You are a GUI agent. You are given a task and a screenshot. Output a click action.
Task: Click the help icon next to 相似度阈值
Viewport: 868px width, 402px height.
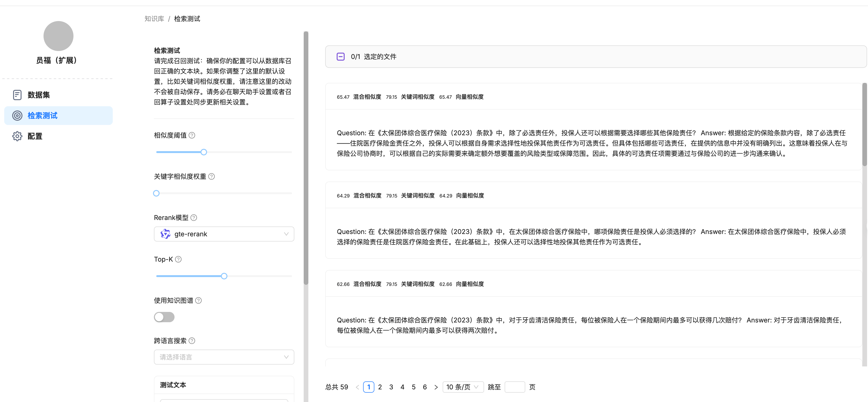tap(192, 135)
